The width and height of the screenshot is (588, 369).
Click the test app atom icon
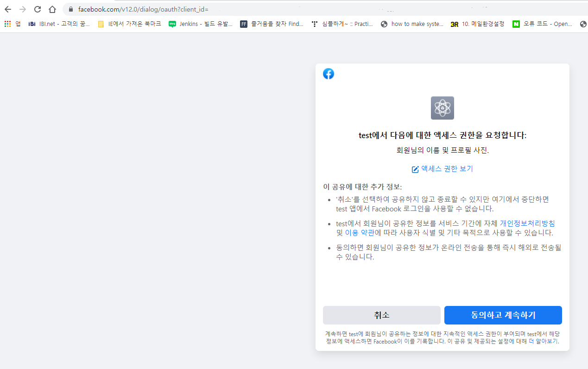pyautogui.click(x=443, y=108)
